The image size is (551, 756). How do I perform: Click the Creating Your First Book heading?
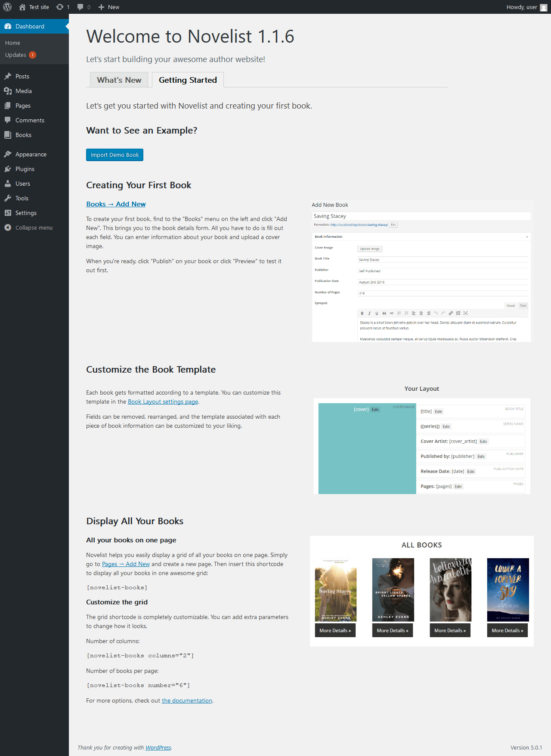coord(139,185)
